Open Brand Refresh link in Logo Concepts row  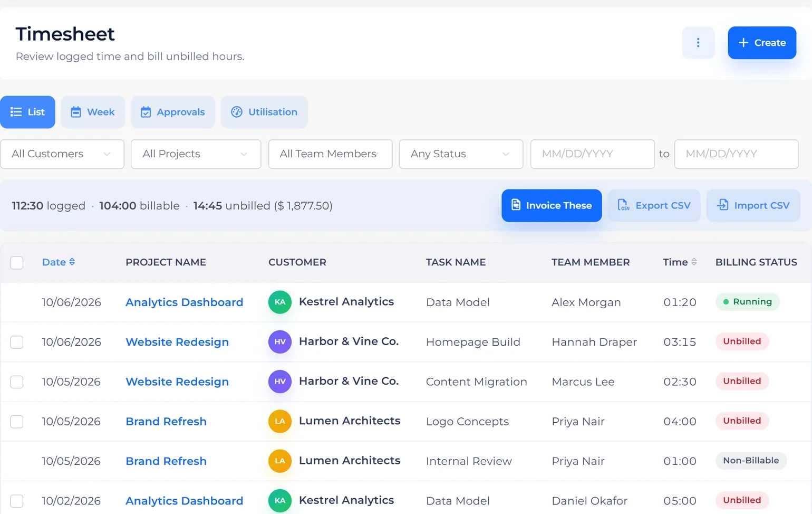[x=166, y=421]
